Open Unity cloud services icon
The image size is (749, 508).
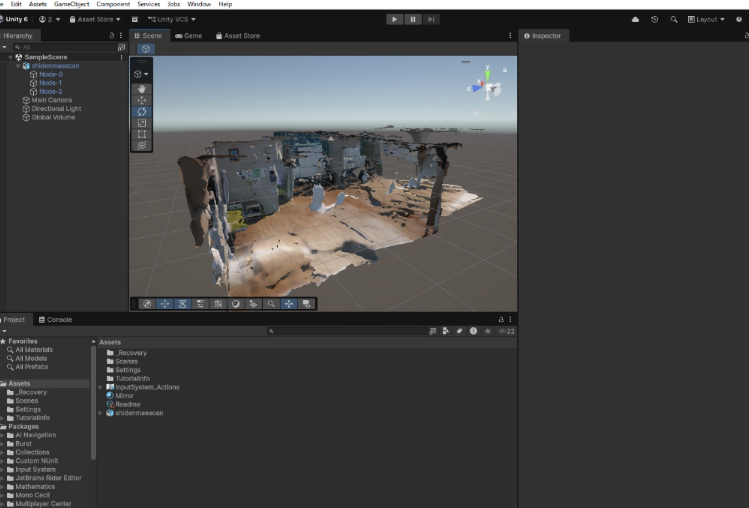636,19
